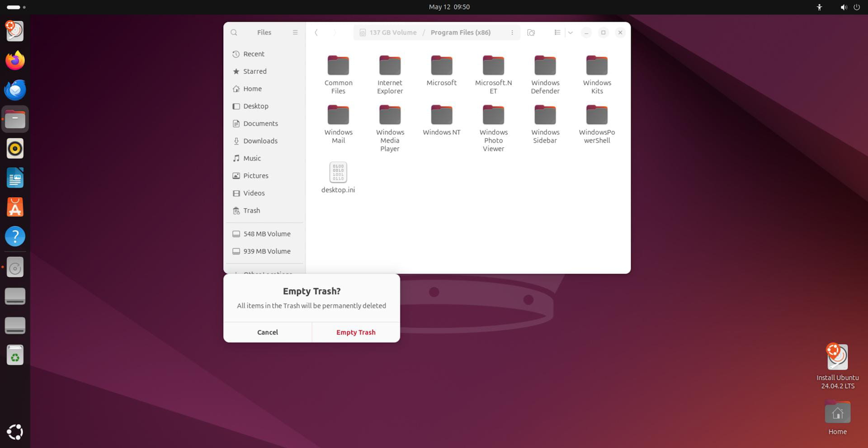Open the 939 MB Volume
This screenshot has width=868, height=448.
264,251
